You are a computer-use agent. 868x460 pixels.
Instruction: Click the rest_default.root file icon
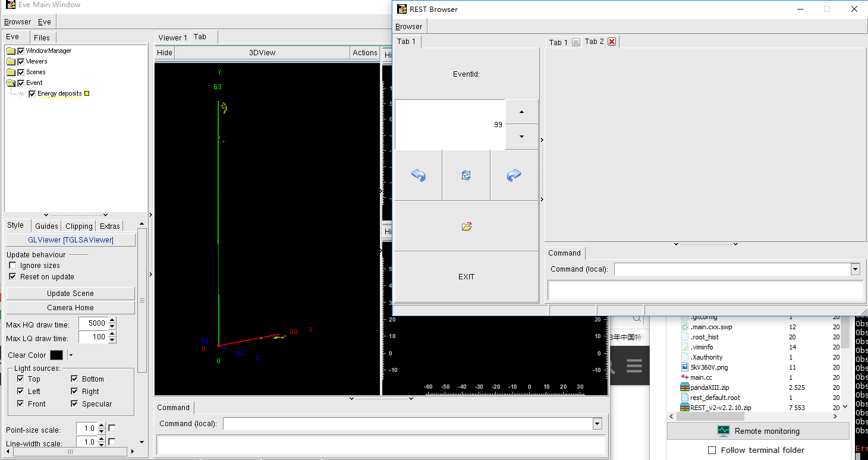[x=685, y=398]
